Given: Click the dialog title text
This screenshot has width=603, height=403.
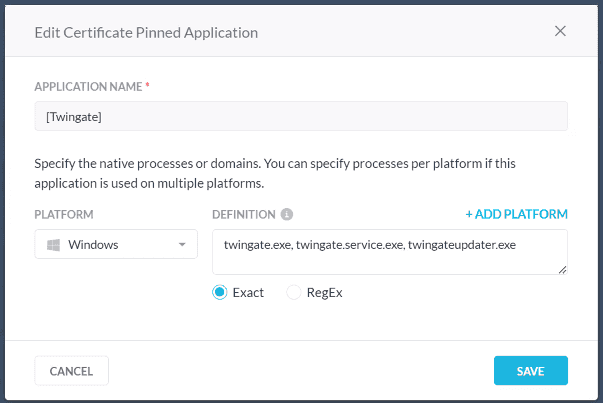Looking at the screenshot, I should 146,32.
